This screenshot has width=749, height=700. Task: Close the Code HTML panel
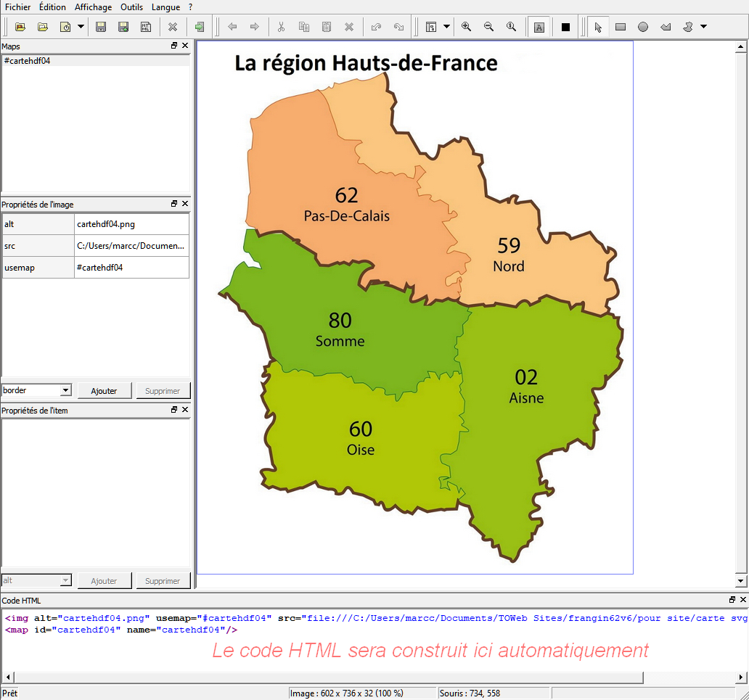point(742,600)
